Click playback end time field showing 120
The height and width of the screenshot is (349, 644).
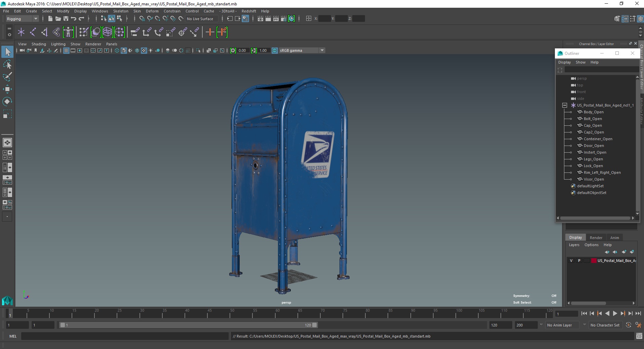point(500,325)
